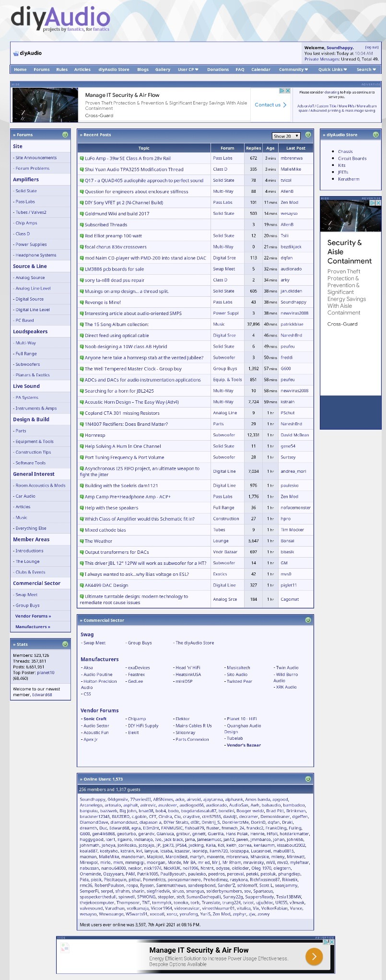Open mbrennwa last poster profile

pos(292,158)
